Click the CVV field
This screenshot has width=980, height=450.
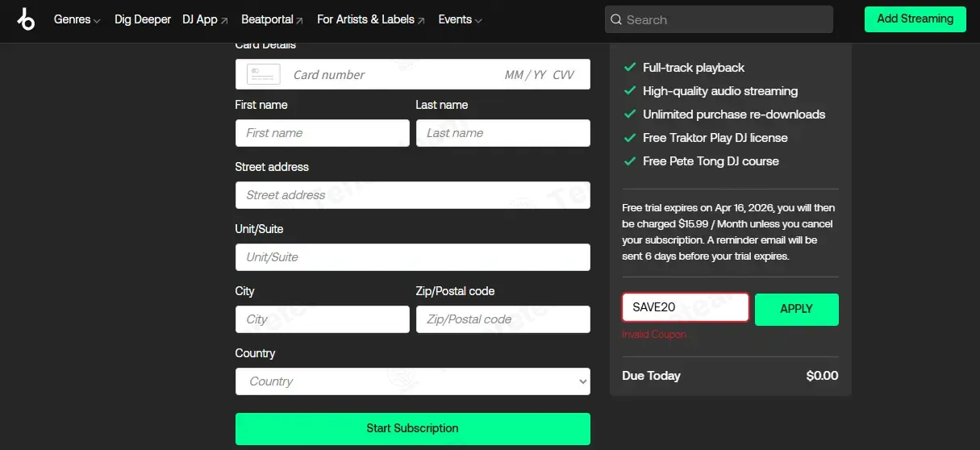[x=563, y=75]
